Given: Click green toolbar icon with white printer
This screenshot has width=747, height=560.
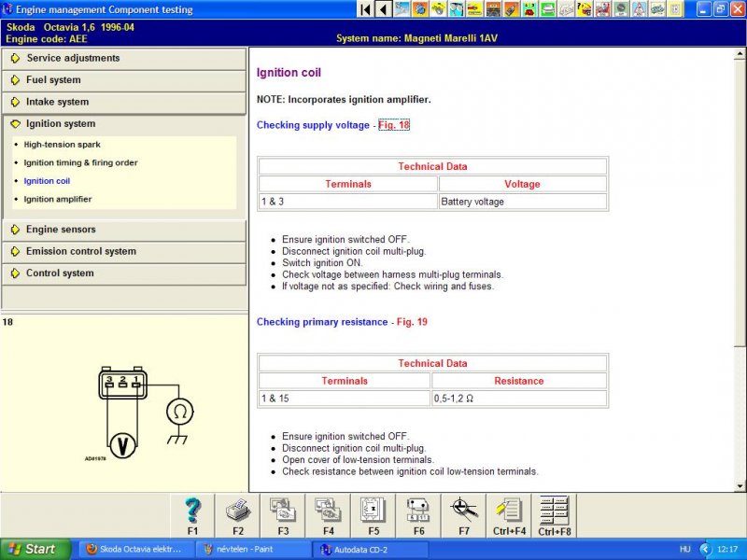Looking at the screenshot, I should click(x=548, y=9).
